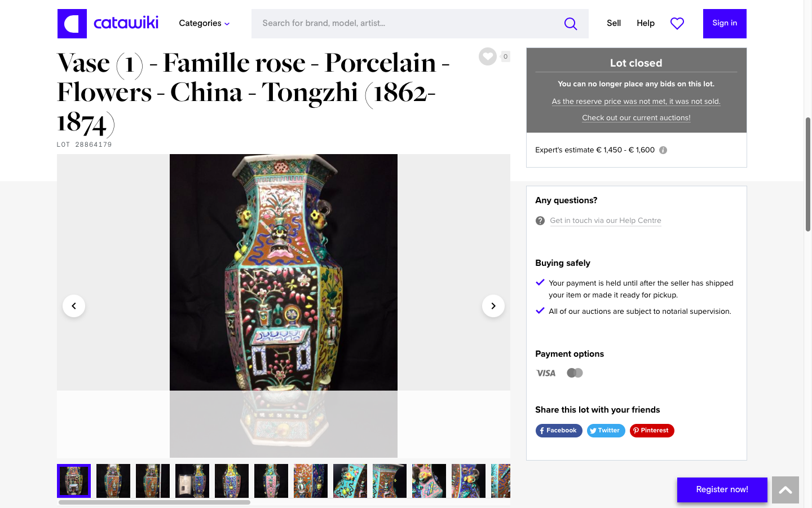Click the Register now! button
812x508 pixels.
(x=722, y=489)
